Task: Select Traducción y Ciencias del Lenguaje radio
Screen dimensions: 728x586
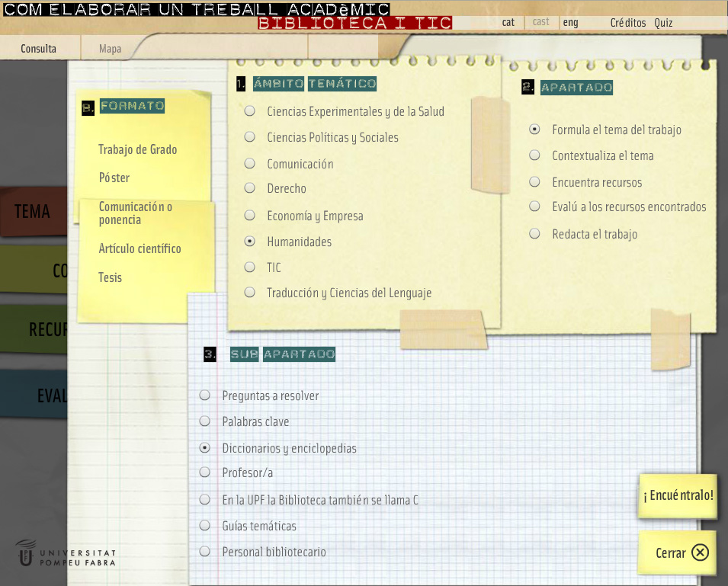Action: 250,293
